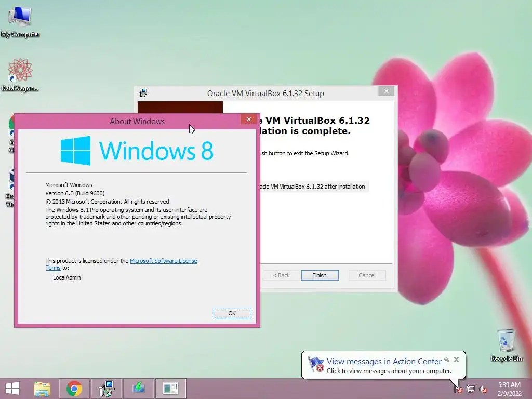Screen dimensions: 532x399
Task: Click the Version 6.3 (Build 9600) text
Action: [x=75, y=193]
